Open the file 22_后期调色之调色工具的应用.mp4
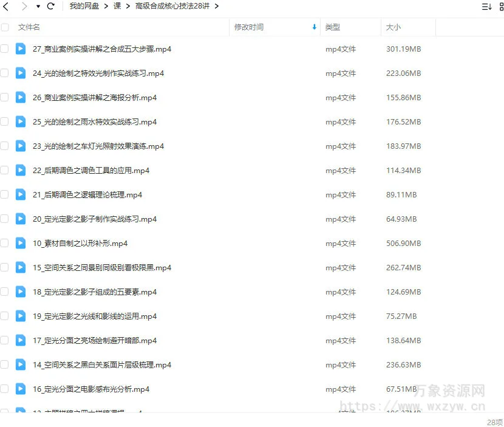 click(x=91, y=170)
